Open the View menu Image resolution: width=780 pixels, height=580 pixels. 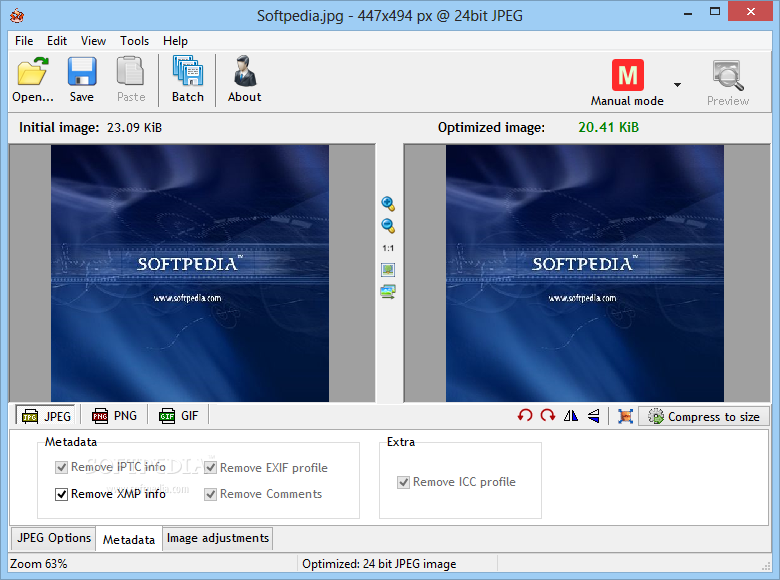94,41
